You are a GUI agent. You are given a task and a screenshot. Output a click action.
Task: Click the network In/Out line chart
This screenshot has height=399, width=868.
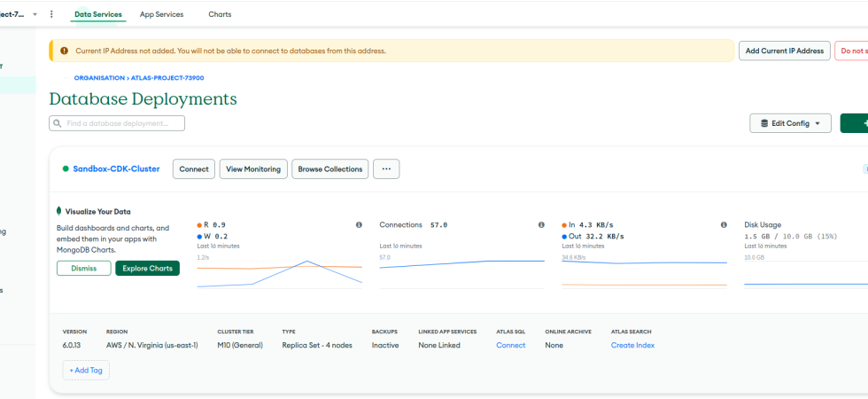pyautogui.click(x=645, y=273)
